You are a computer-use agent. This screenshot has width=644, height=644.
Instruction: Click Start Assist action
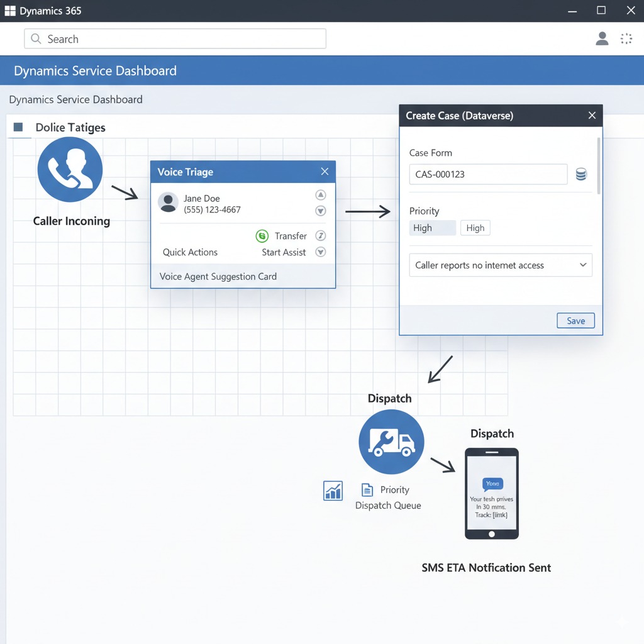[x=284, y=252]
